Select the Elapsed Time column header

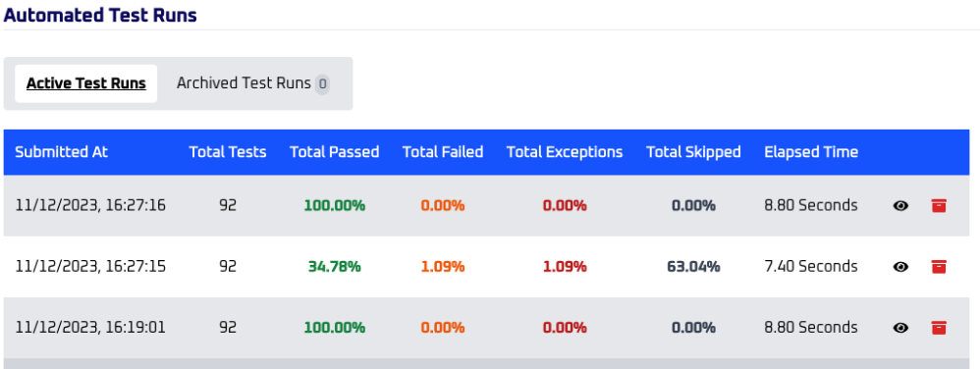click(x=811, y=152)
